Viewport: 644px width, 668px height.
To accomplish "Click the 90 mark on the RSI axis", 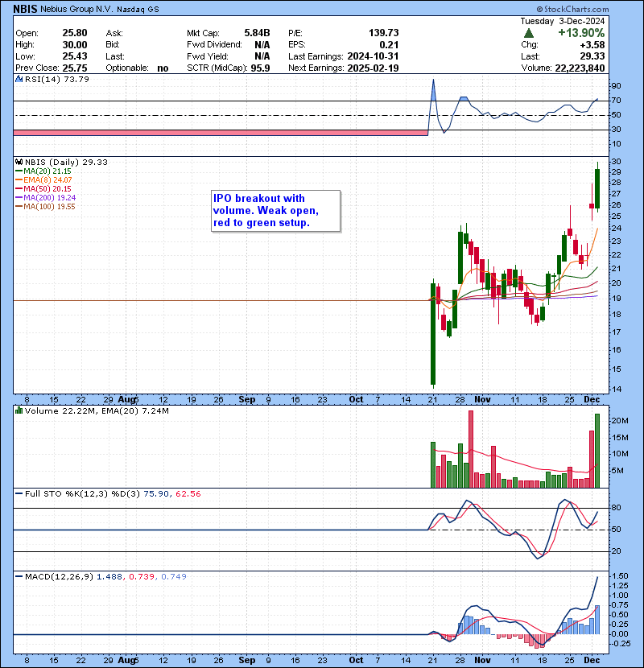I will coord(617,85).
